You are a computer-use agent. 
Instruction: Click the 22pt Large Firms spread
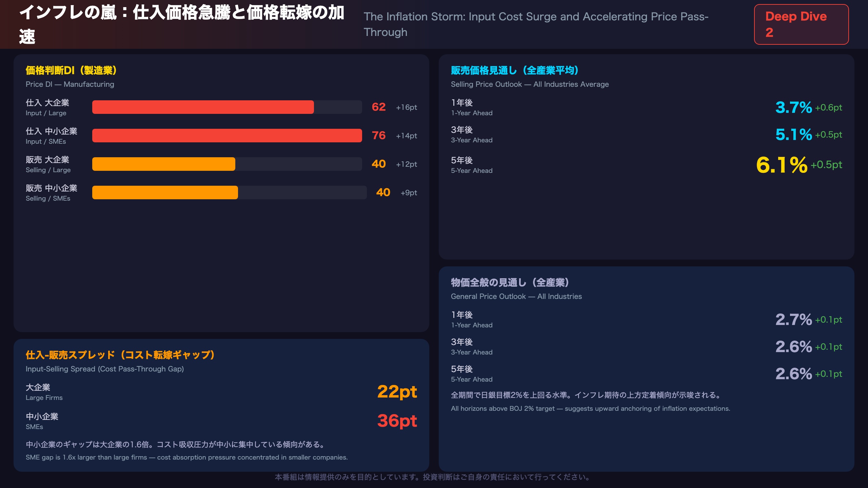click(x=397, y=392)
